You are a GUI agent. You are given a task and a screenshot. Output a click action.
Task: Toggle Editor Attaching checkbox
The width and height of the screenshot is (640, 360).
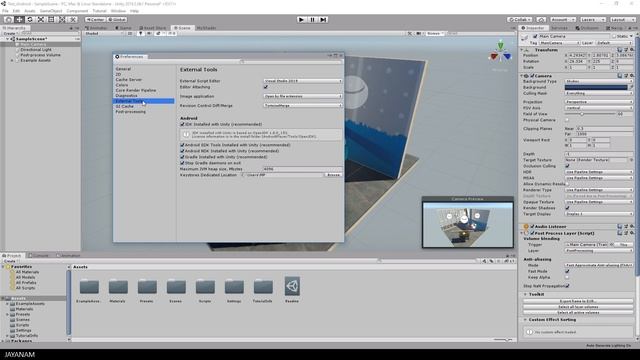266,87
